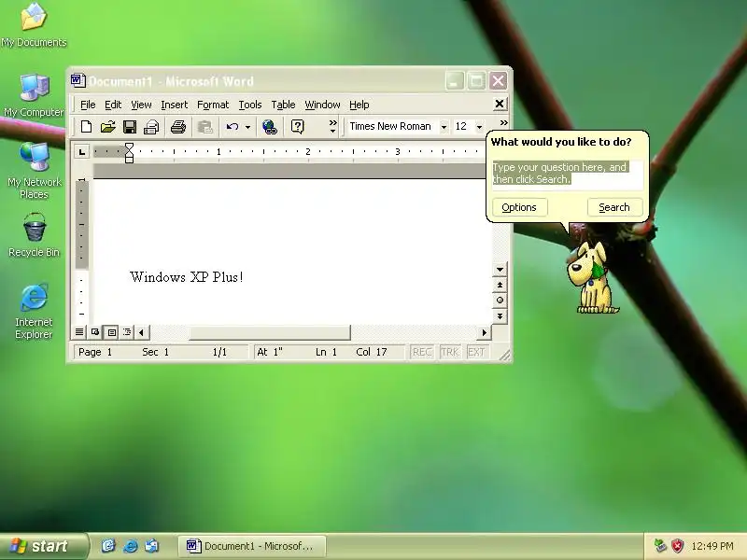Click the Safely Remove Hardware tray icon
This screenshot has height=560, width=747.
pos(660,546)
